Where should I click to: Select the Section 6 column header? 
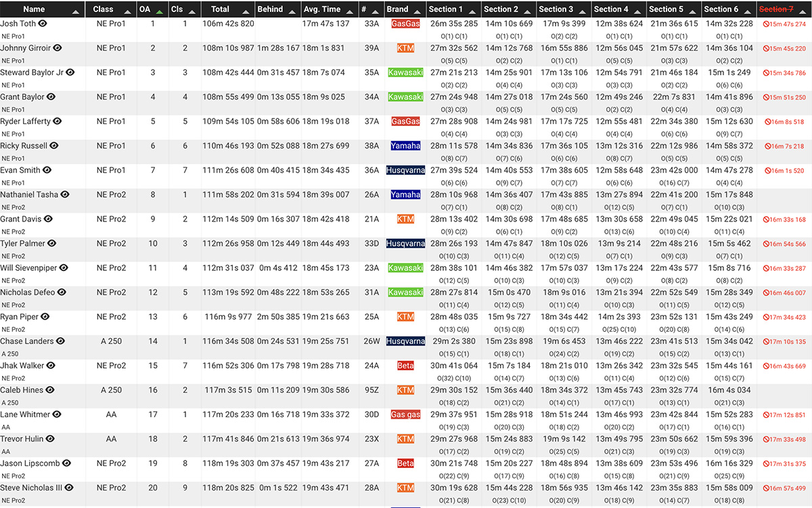(x=729, y=9)
